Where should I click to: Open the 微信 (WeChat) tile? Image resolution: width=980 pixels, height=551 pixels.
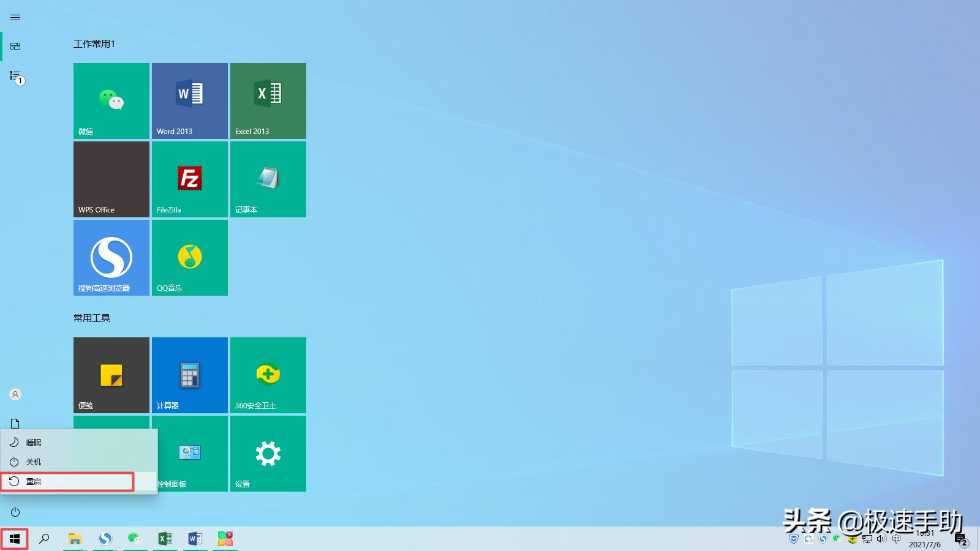[111, 101]
